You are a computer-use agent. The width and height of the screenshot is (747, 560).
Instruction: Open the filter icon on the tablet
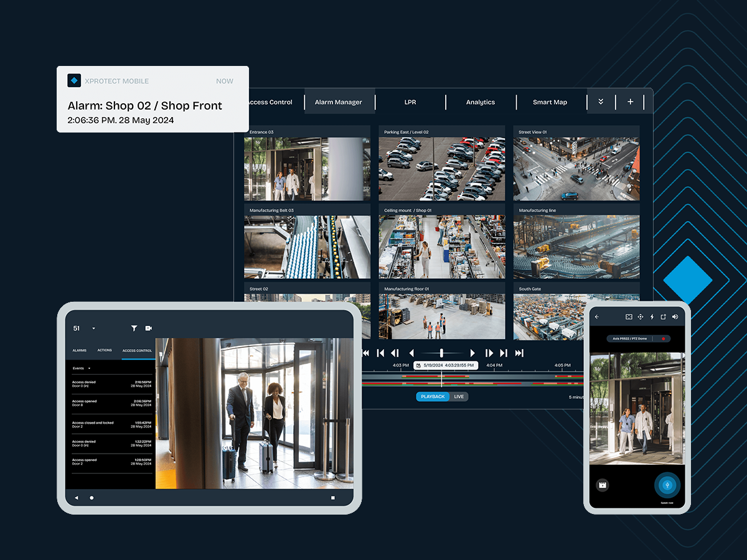[x=134, y=328]
